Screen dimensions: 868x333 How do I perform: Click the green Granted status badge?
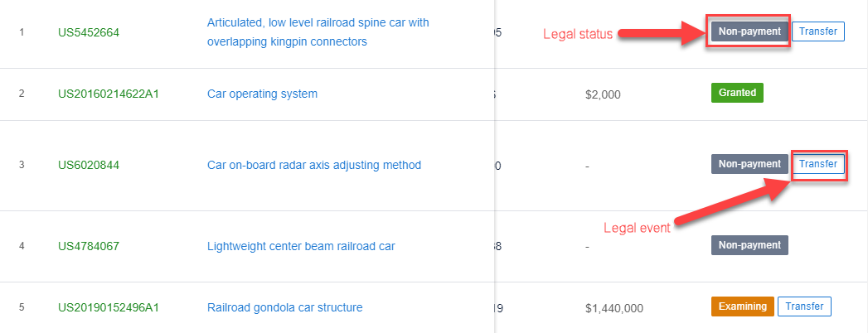pos(737,93)
